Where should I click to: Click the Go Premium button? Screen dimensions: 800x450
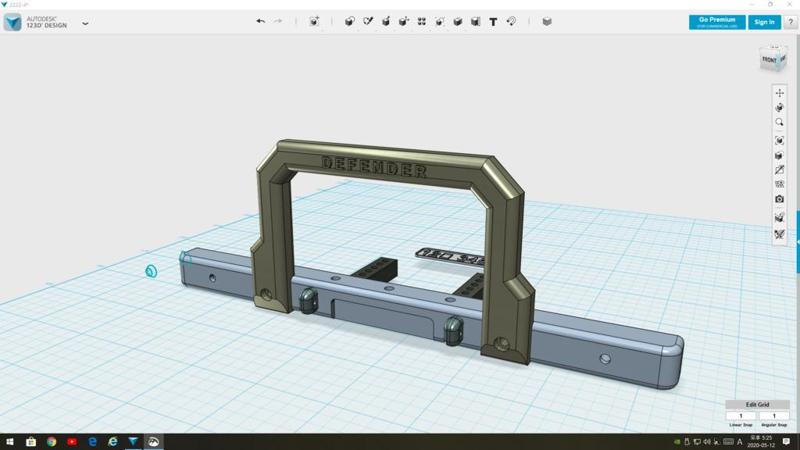coord(717,22)
